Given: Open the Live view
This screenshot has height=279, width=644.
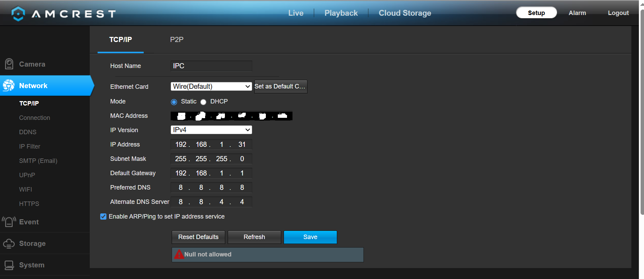Looking at the screenshot, I should pyautogui.click(x=296, y=13).
